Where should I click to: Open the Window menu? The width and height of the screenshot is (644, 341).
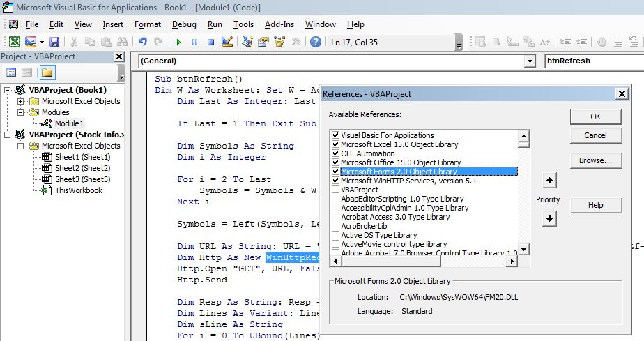coord(321,24)
